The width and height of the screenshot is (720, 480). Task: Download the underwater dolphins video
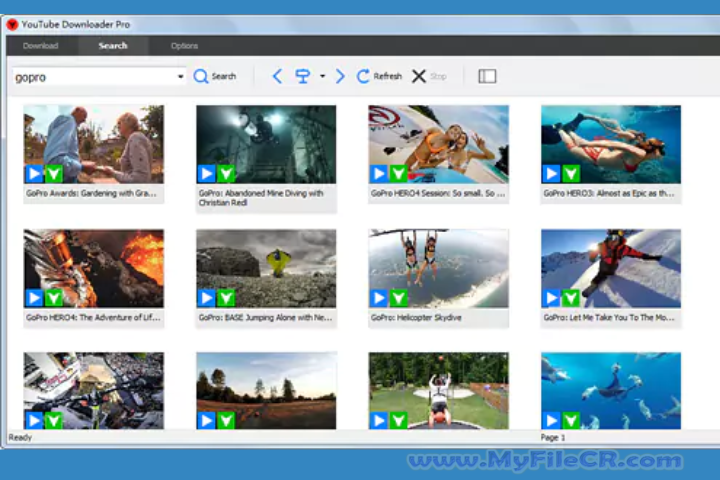coord(571,420)
